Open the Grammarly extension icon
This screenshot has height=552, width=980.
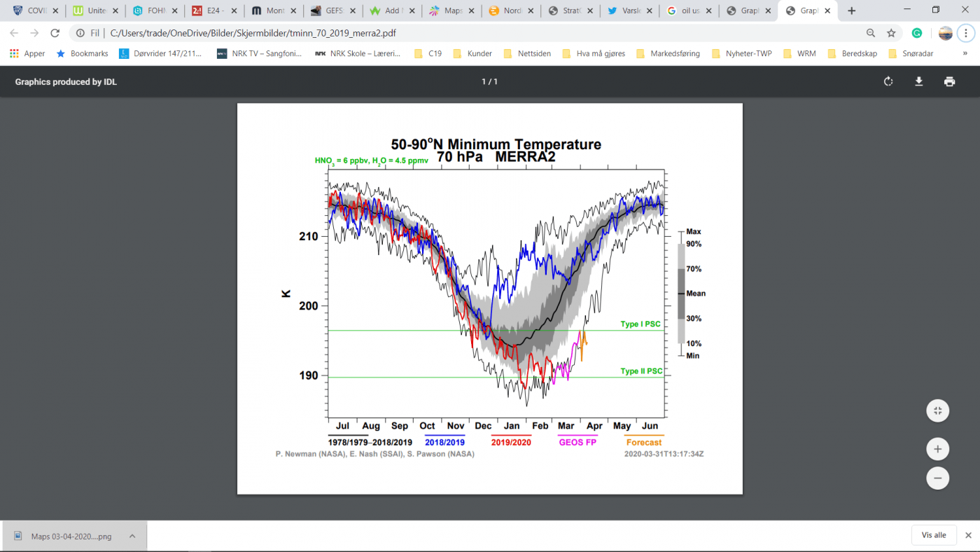click(917, 33)
